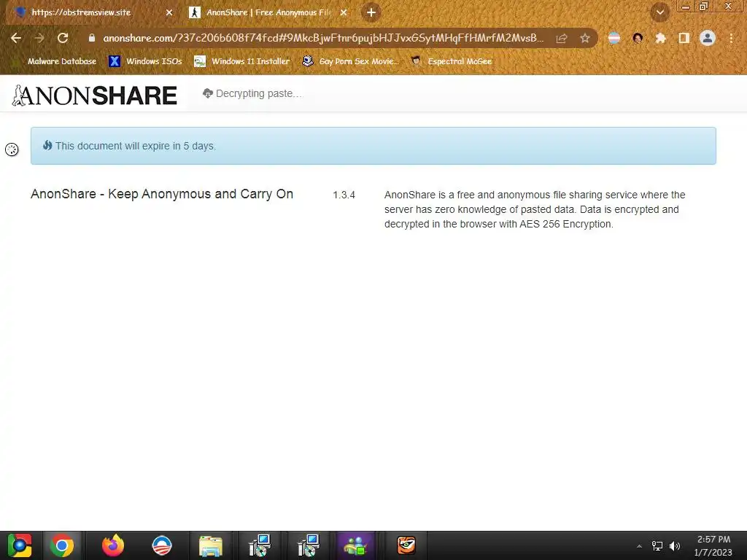Share this page from address bar
The image size is (747, 560).
click(x=562, y=38)
